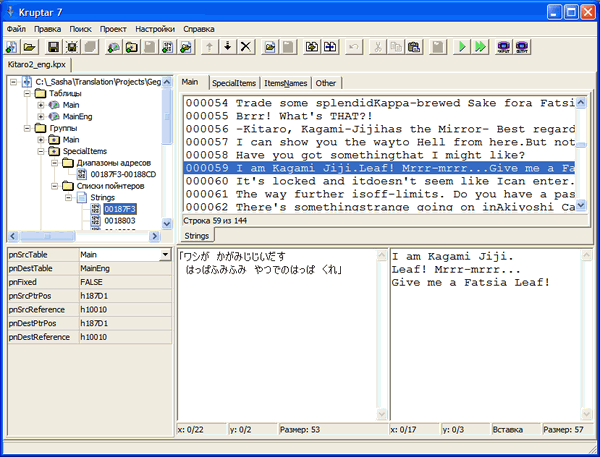
Task: Select string row 000055 Brrr! What's THAT?!
Action: tap(379, 116)
